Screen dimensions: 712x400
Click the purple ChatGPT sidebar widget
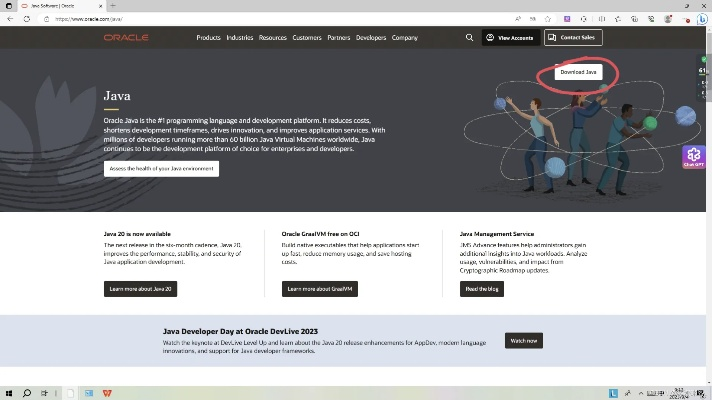coord(694,157)
